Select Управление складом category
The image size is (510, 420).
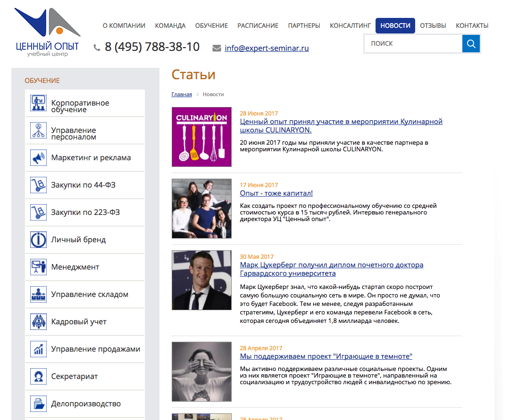(x=85, y=294)
